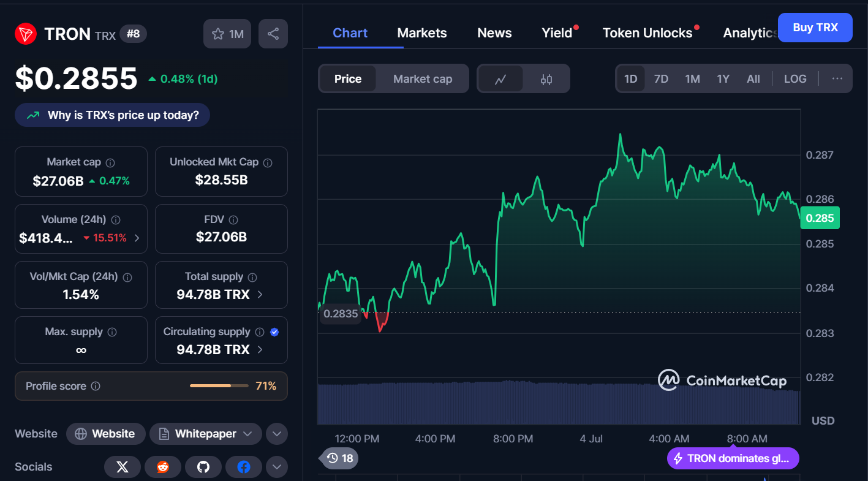The height and width of the screenshot is (481, 868).
Task: Expand more website links chevron
Action: click(x=277, y=434)
